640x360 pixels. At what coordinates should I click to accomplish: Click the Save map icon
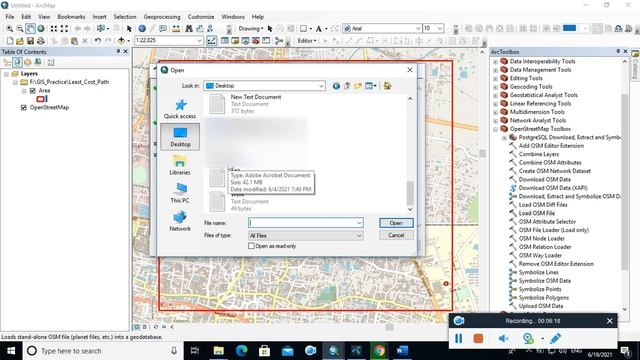tap(30, 41)
